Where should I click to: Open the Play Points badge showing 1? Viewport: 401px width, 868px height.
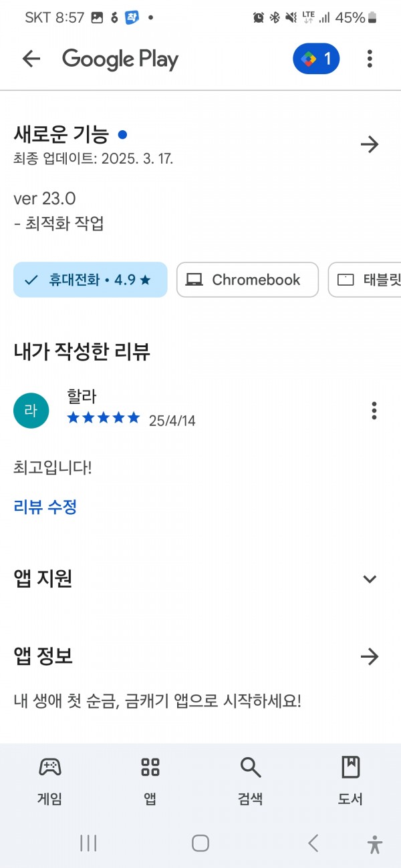point(316,59)
